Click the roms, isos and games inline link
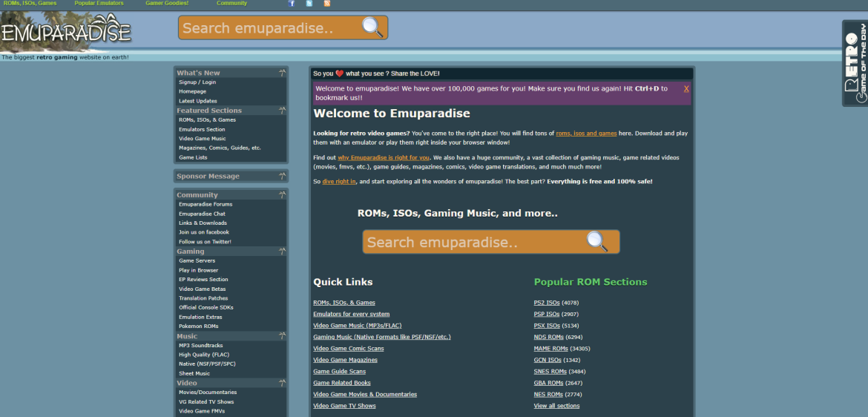 coord(586,134)
